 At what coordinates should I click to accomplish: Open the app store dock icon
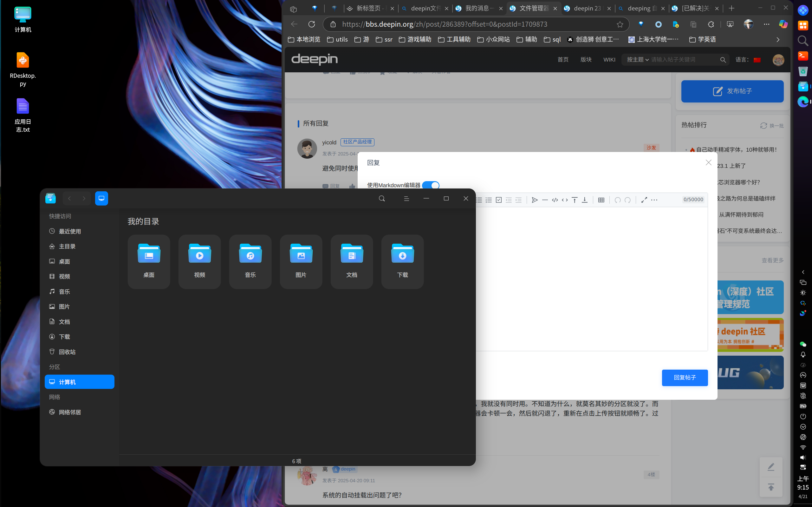(x=803, y=25)
